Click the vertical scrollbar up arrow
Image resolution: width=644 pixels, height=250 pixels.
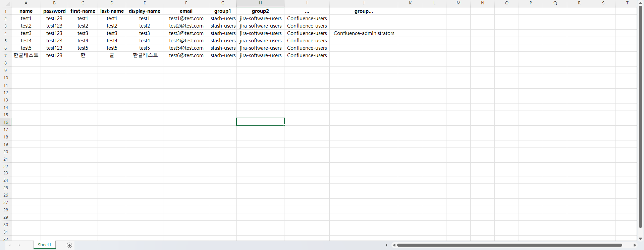pyautogui.click(x=640, y=3)
